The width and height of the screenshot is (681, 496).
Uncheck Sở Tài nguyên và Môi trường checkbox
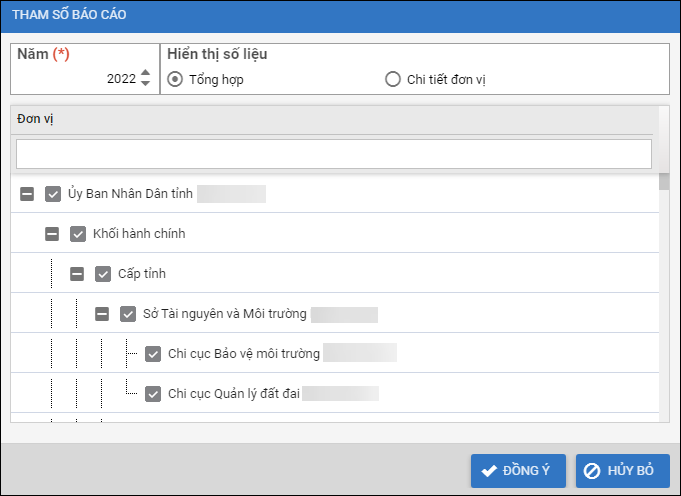click(x=128, y=314)
